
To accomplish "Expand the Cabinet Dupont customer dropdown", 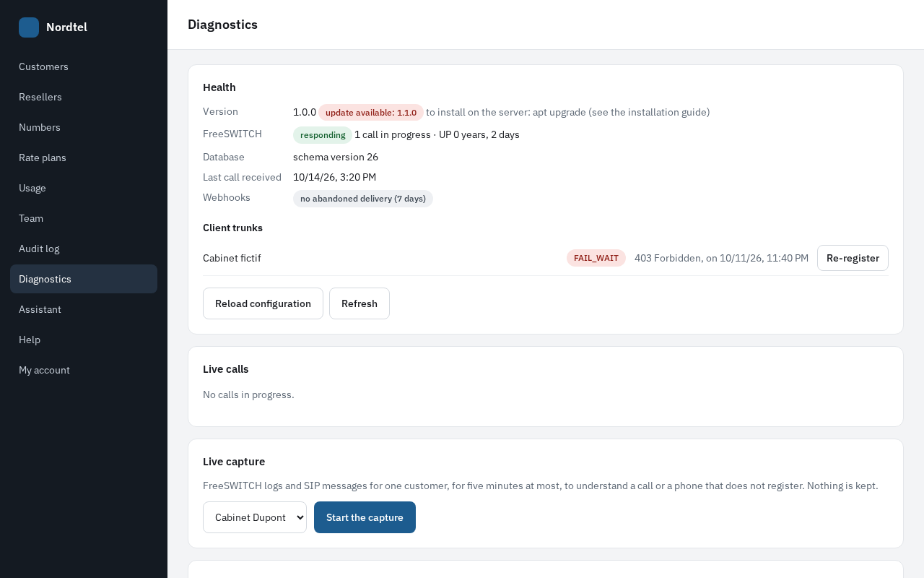I will pos(255,517).
